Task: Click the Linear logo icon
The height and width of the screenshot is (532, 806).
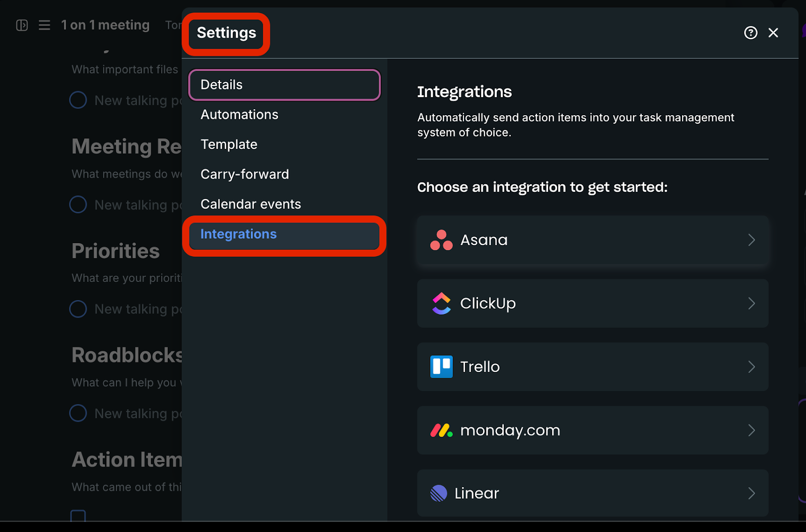Action: coord(439,493)
